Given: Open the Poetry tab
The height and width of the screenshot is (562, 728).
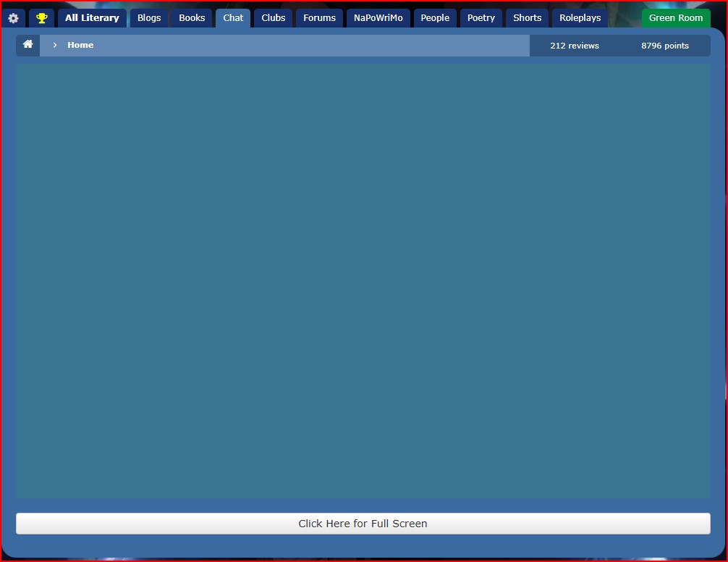Looking at the screenshot, I should (481, 18).
